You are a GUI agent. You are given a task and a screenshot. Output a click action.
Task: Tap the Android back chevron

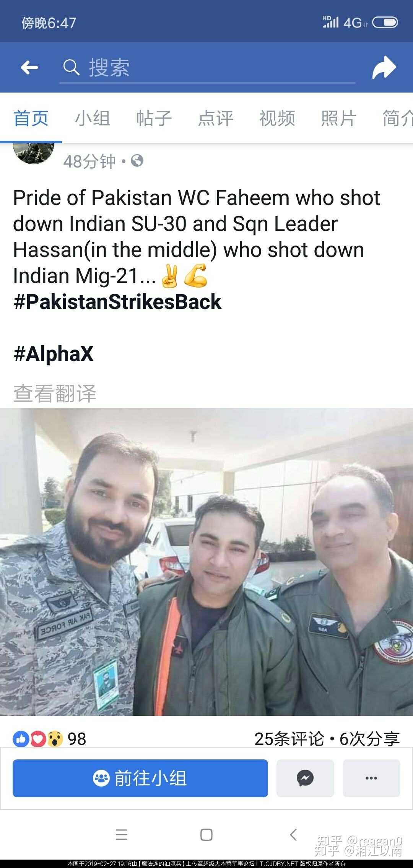pyautogui.click(x=293, y=834)
